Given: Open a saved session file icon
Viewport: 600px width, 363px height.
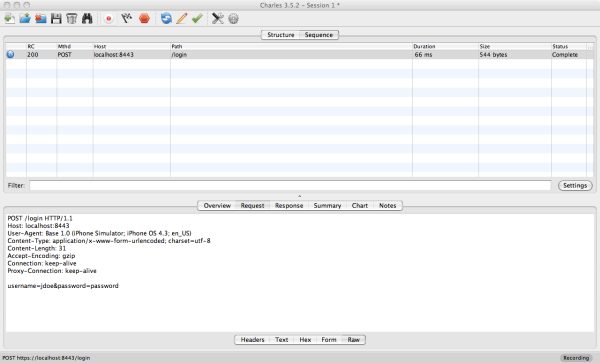Looking at the screenshot, I should pos(25,18).
